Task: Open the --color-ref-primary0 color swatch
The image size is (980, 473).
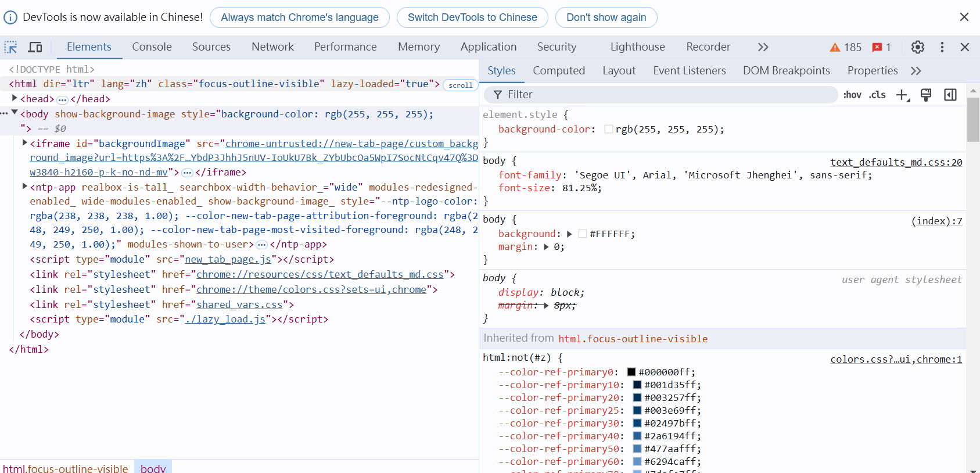Action: 631,372
